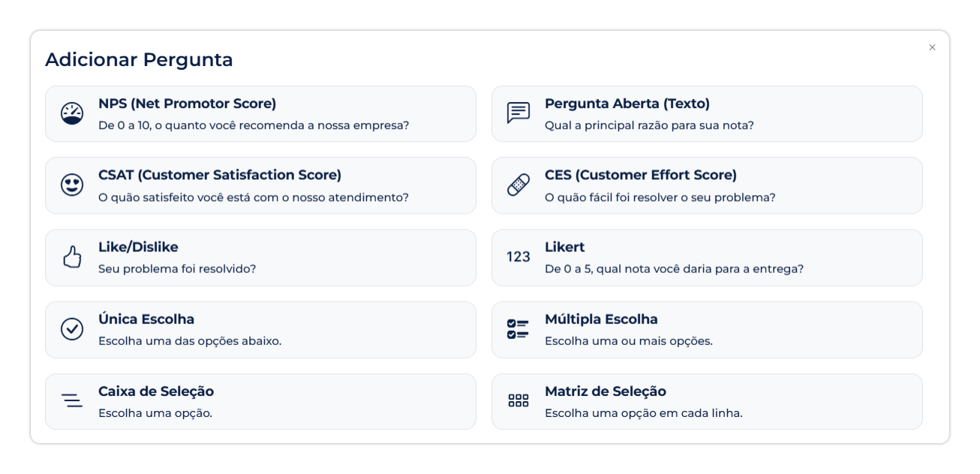
Task: Click the speech bubble Pergunta Aberta icon
Action: point(519,113)
